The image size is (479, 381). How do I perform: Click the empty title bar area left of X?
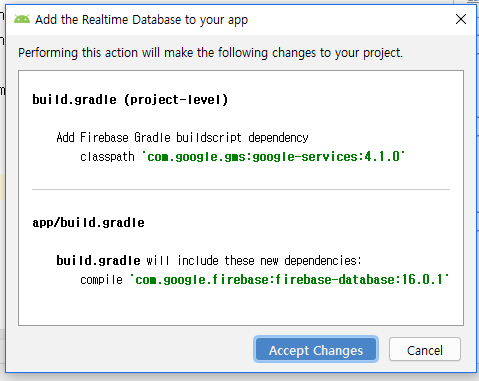tap(350, 19)
